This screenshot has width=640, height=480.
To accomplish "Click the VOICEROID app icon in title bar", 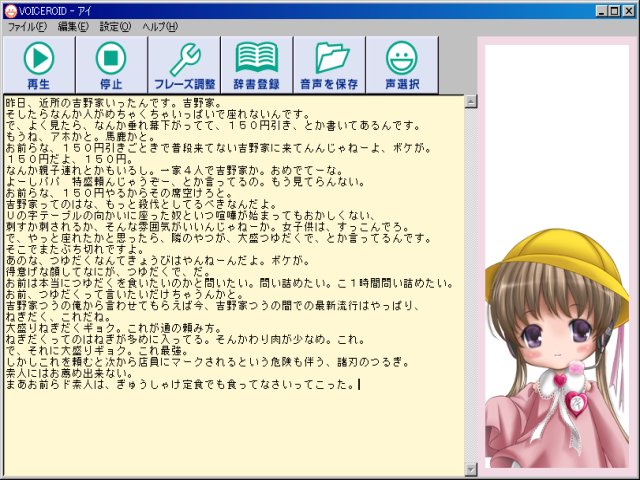I will click(x=10, y=11).
